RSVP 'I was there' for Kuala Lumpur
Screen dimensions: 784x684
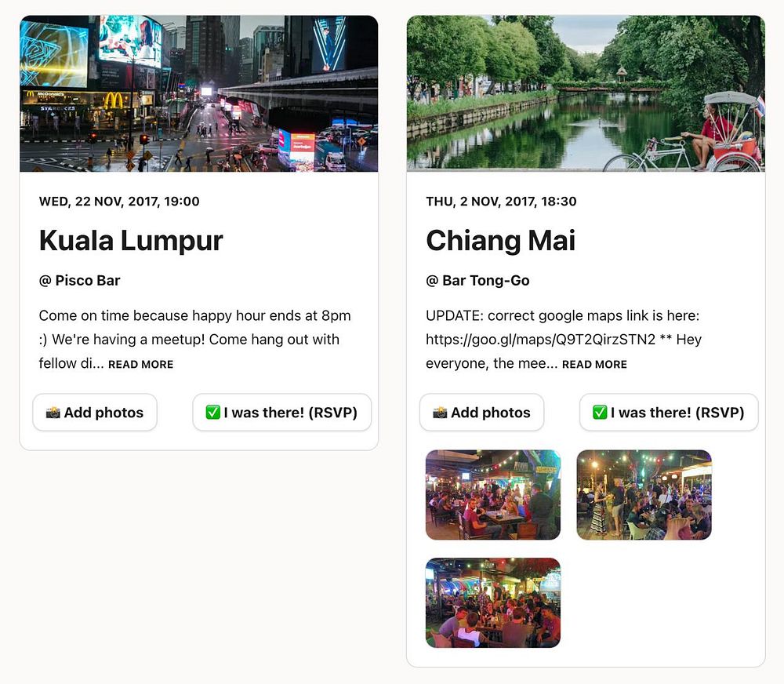(282, 413)
